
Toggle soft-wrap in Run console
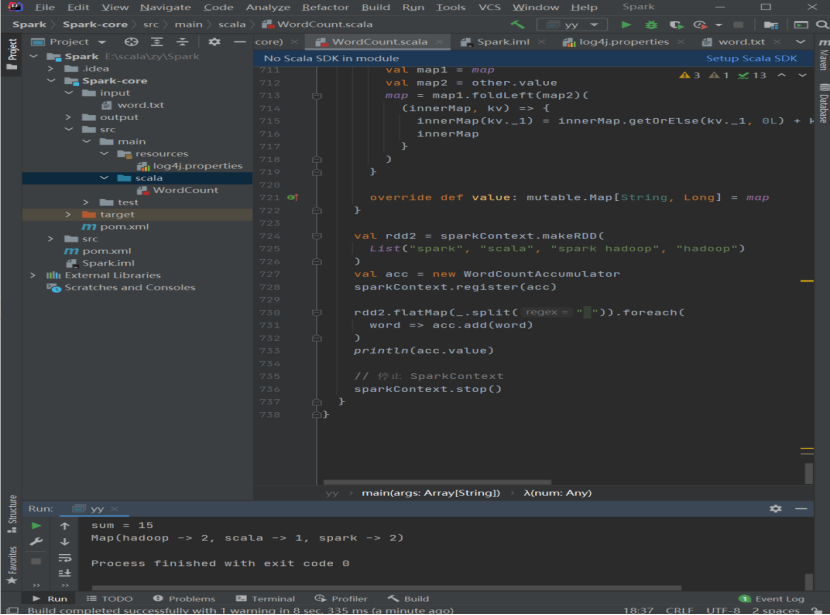pos(65,557)
